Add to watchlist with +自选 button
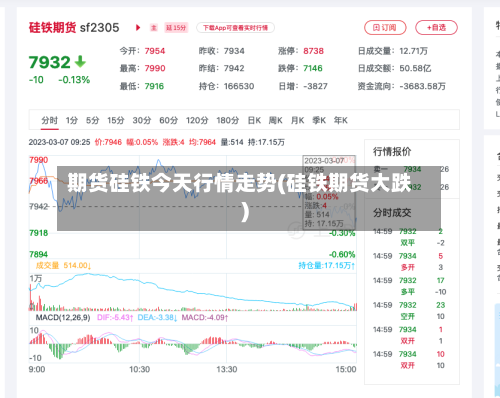 point(436,28)
